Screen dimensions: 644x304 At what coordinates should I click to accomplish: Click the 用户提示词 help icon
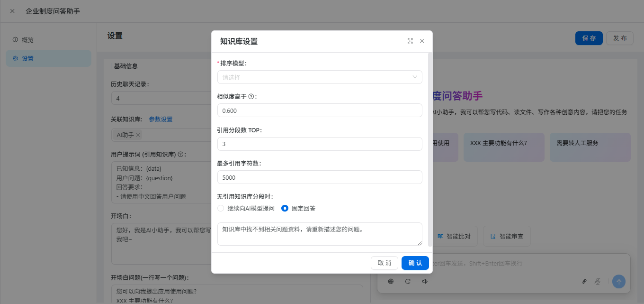pos(180,155)
